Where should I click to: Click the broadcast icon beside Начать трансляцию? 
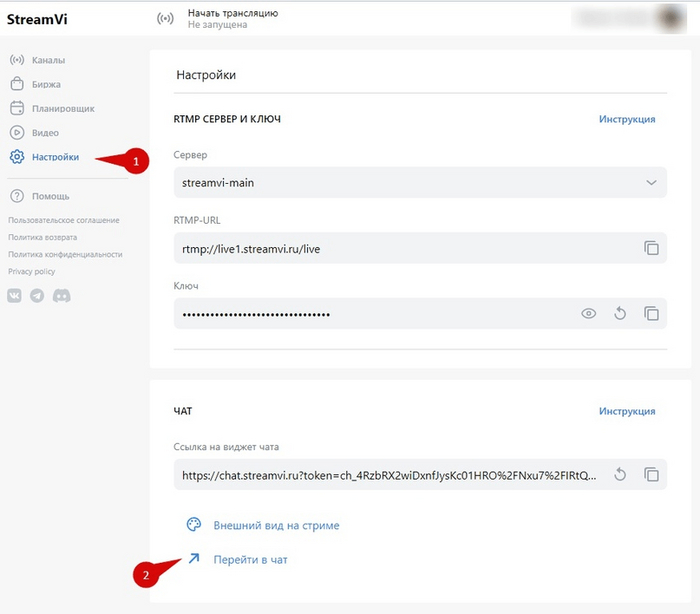165,19
